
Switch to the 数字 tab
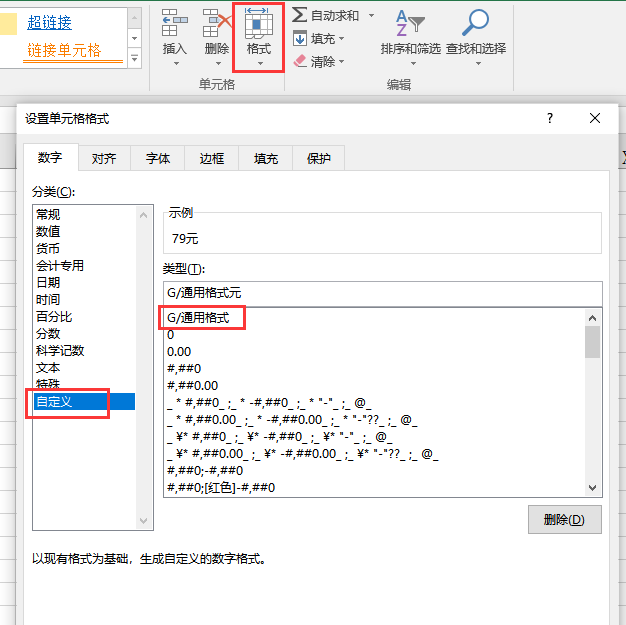pyautogui.click(x=50, y=158)
